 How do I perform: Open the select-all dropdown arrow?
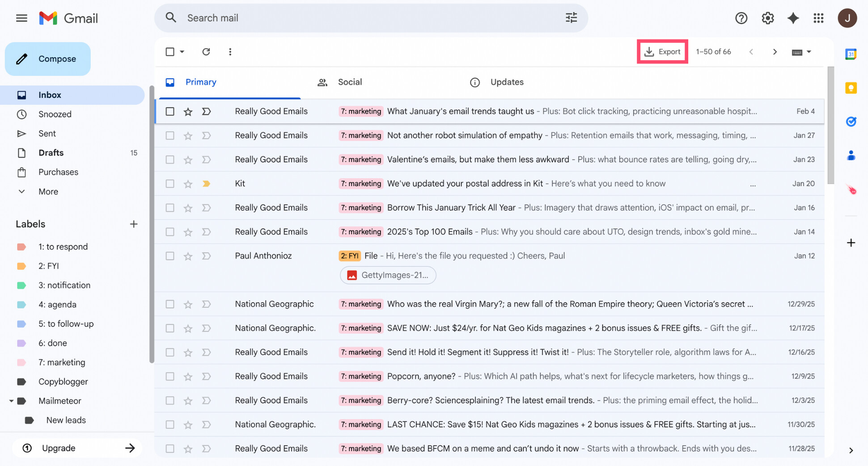183,51
